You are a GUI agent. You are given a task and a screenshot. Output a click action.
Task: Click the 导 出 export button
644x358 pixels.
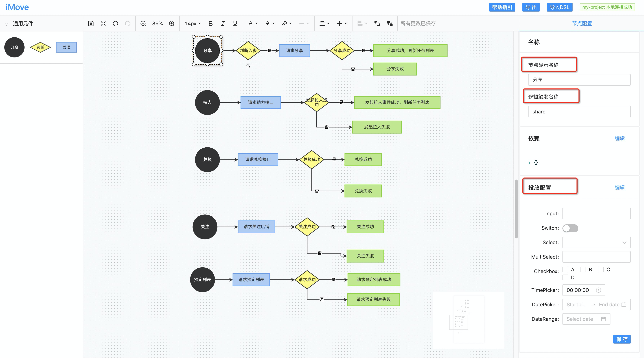[x=531, y=7]
